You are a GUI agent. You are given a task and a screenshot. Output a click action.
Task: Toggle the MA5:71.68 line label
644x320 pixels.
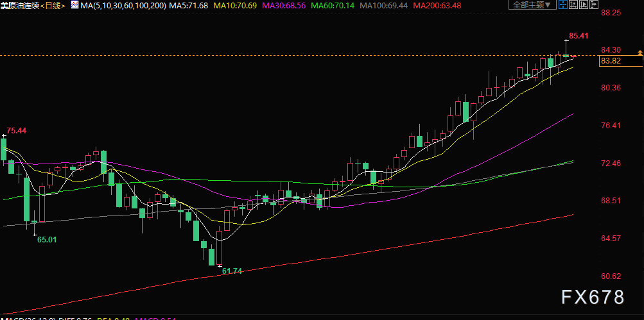tap(189, 6)
